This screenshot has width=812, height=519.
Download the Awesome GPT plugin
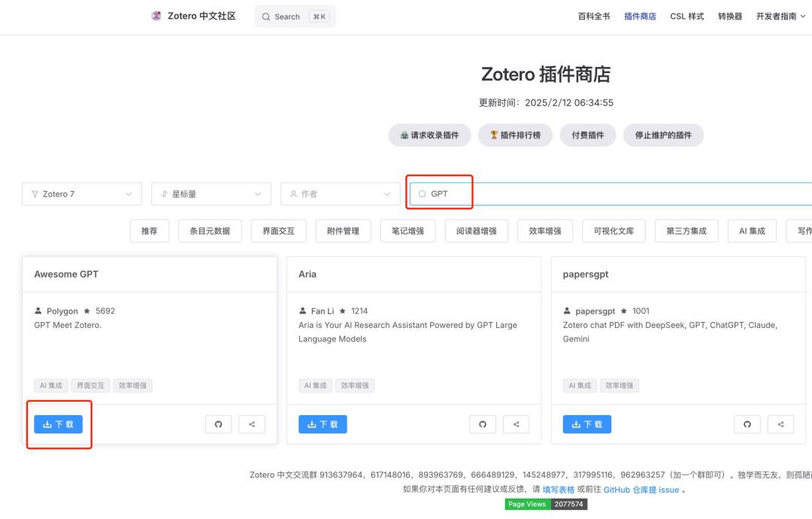point(59,424)
